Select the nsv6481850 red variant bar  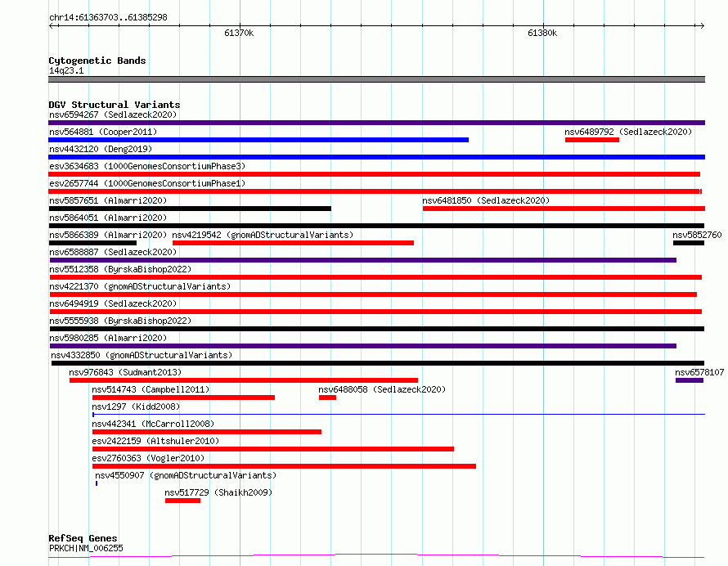click(x=564, y=209)
